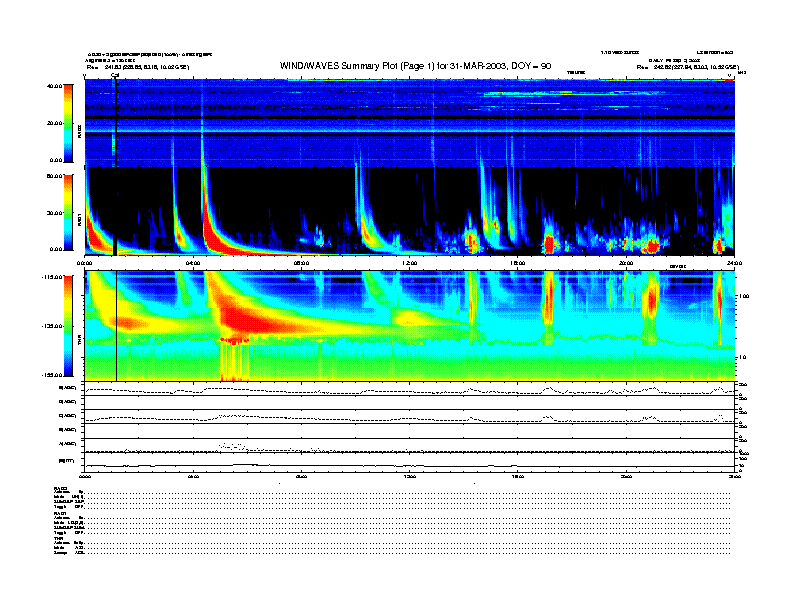
Task: Click the 40.00 label on RAD2 scale
Action: coord(55,86)
